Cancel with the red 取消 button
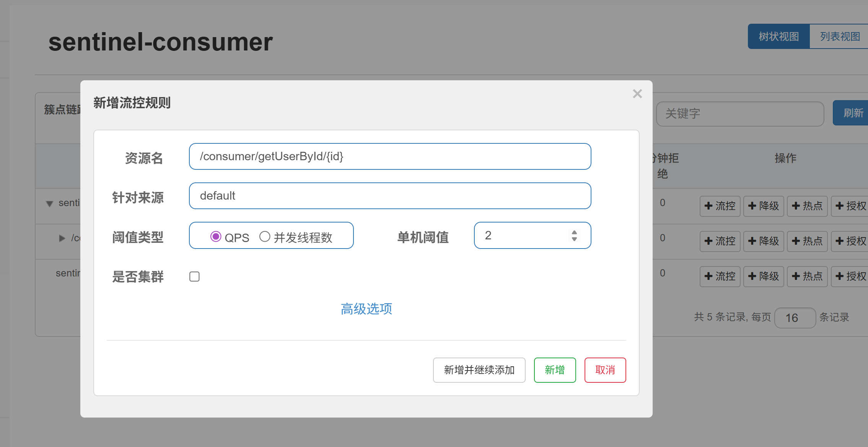Image resolution: width=868 pixels, height=447 pixels. [605, 370]
